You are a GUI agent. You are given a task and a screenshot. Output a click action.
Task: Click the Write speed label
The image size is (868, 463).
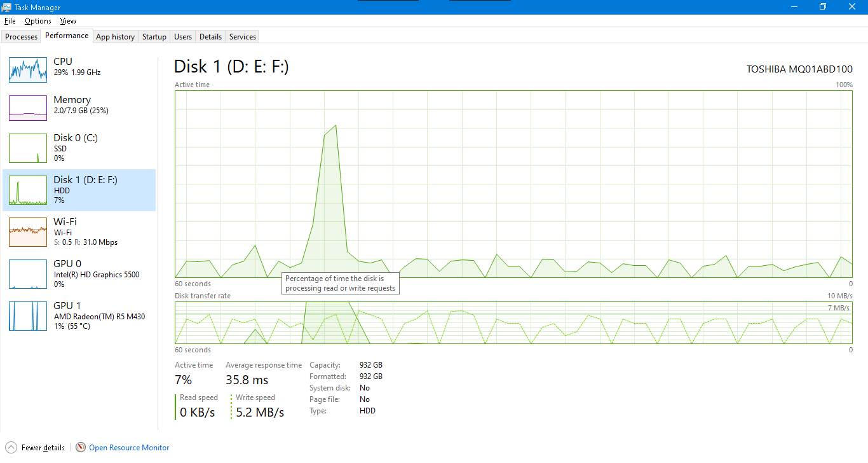pyautogui.click(x=255, y=397)
